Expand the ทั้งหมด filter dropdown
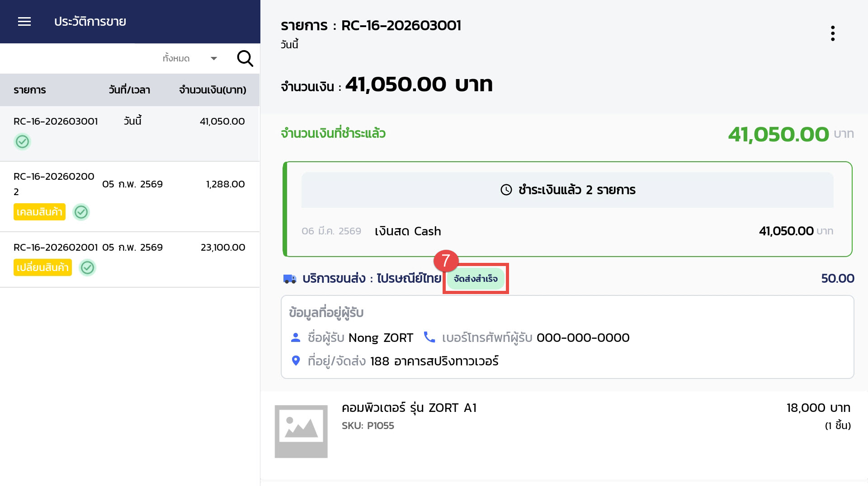The height and width of the screenshot is (486, 868). click(x=176, y=58)
